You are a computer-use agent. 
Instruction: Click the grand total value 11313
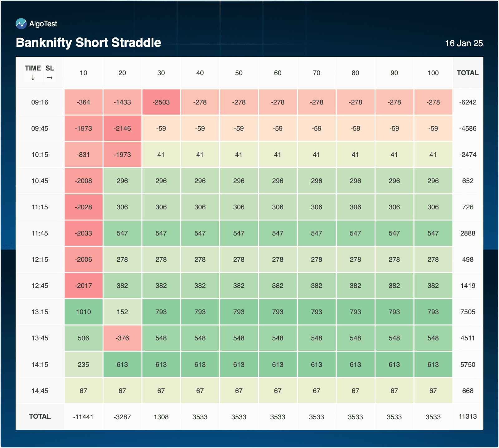tap(468, 416)
